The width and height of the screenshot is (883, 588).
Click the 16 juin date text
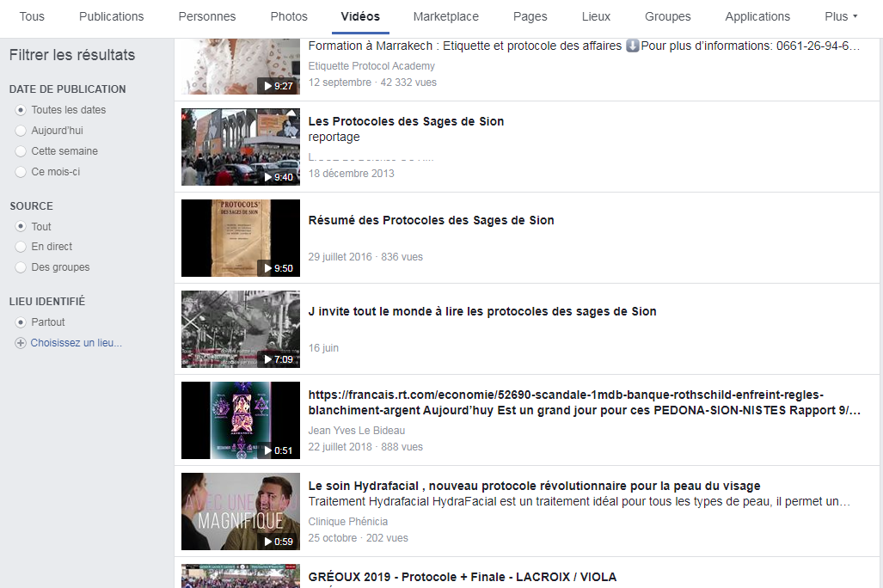323,349
